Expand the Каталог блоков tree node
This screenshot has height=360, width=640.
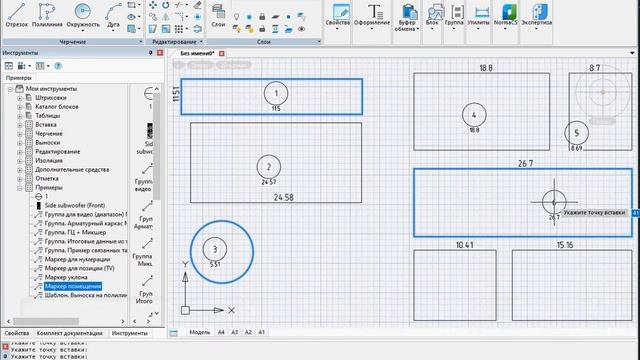(20, 107)
